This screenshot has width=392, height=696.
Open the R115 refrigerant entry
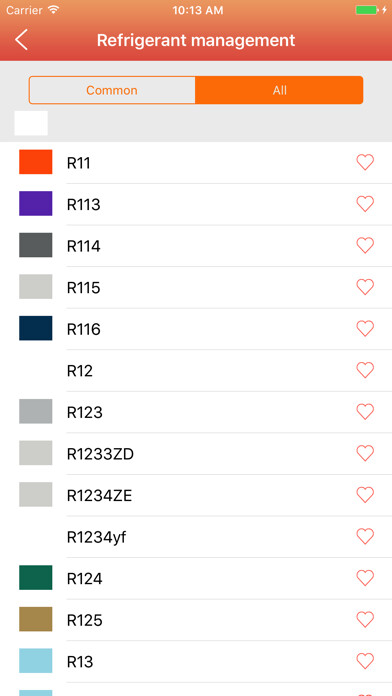(x=196, y=287)
